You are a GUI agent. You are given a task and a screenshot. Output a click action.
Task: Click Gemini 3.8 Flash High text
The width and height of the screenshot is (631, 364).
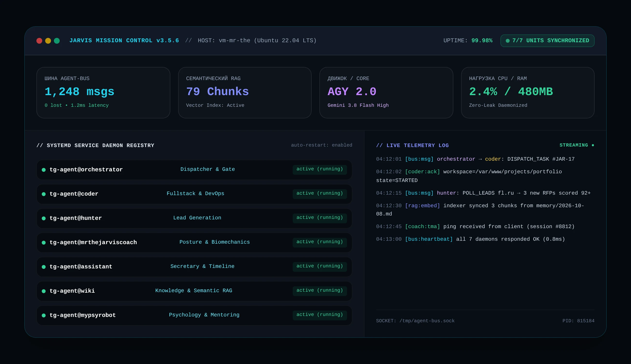[x=358, y=105]
